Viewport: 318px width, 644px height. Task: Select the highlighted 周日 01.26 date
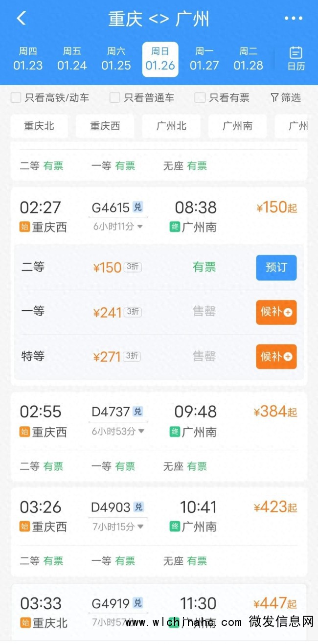(x=160, y=59)
